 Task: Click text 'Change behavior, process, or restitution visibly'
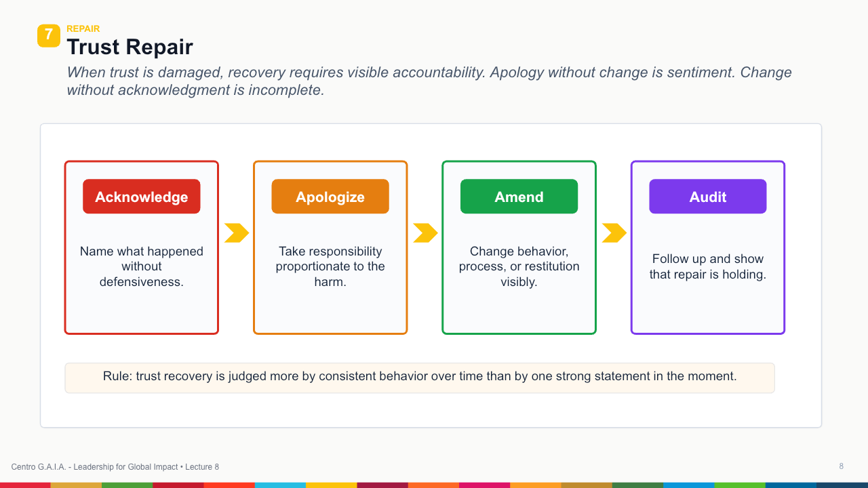click(519, 266)
